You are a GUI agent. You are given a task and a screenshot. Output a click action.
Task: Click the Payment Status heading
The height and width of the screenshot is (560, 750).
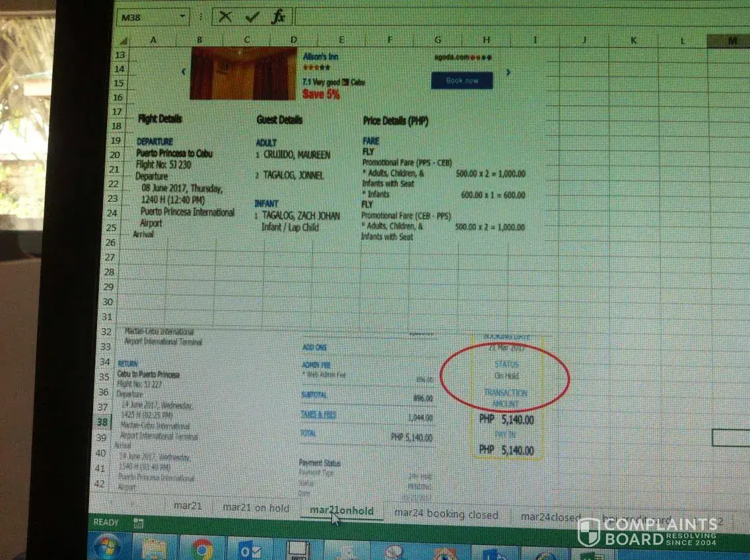pos(320,463)
